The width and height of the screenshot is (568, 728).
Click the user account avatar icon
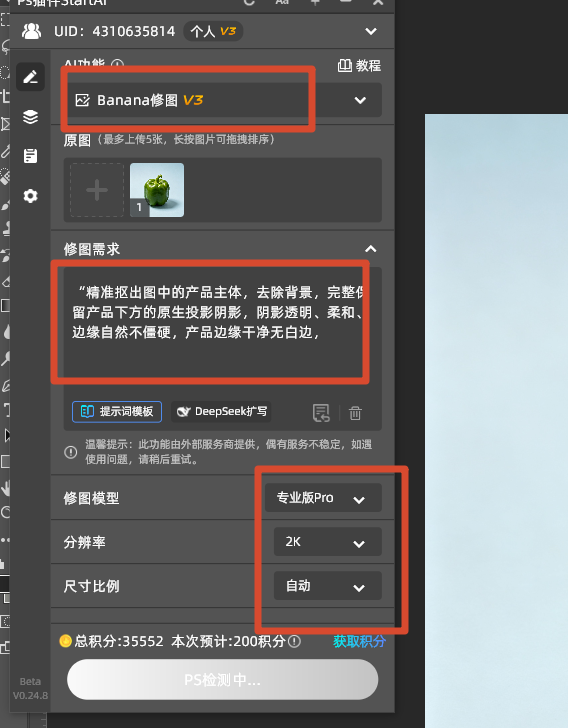click(x=32, y=31)
